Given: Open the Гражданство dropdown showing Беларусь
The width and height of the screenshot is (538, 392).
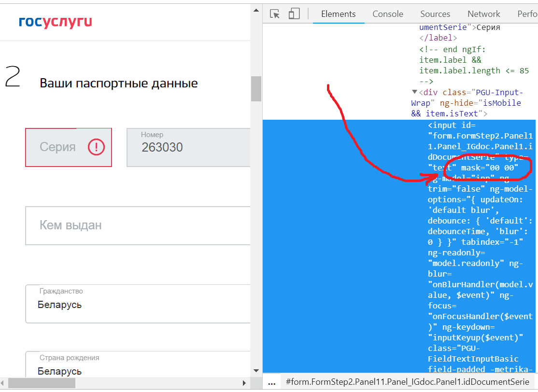Looking at the screenshot, I should coord(138,304).
